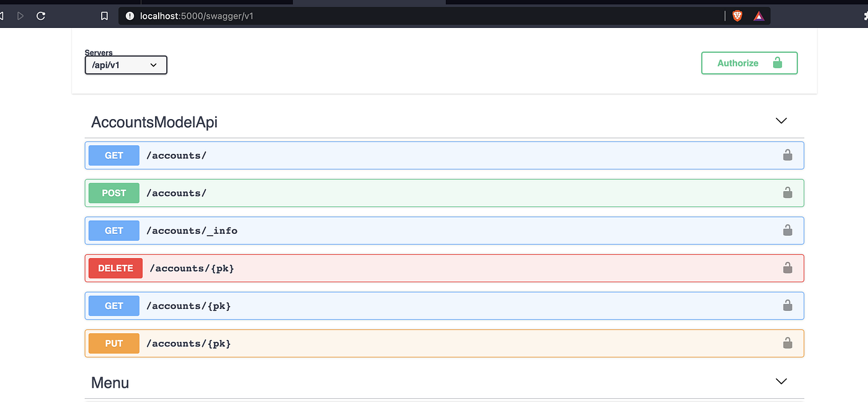Expand the GET /accounts/ endpoint

point(445,155)
